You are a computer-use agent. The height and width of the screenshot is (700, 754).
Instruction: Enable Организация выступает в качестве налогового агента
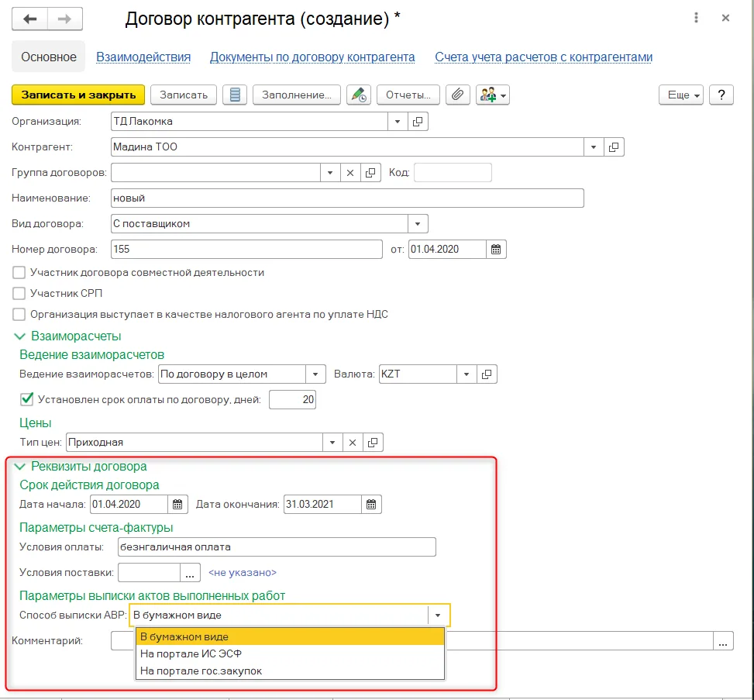19,315
